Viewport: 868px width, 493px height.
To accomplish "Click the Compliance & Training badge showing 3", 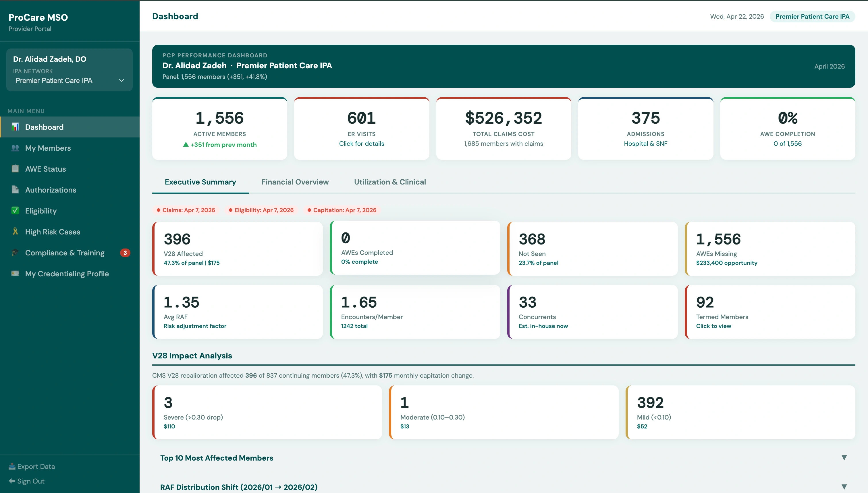I will tap(125, 253).
